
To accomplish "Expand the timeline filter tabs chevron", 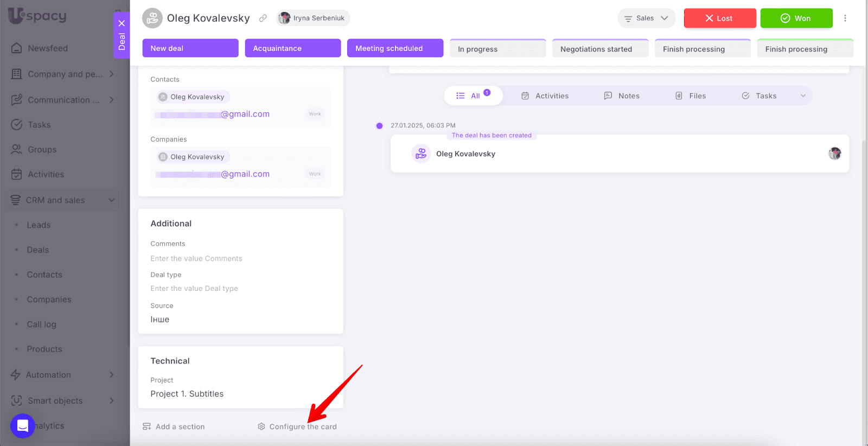I will tap(803, 95).
